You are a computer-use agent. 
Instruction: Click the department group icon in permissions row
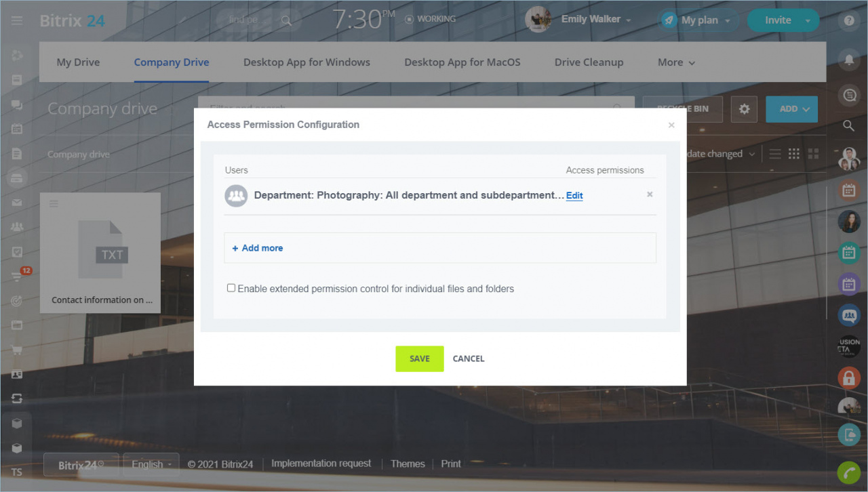pos(236,196)
